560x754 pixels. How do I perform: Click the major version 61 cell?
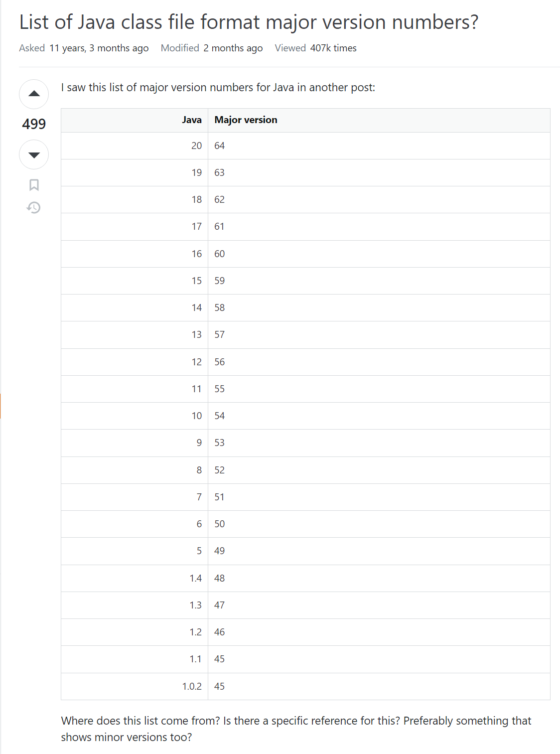tap(220, 227)
